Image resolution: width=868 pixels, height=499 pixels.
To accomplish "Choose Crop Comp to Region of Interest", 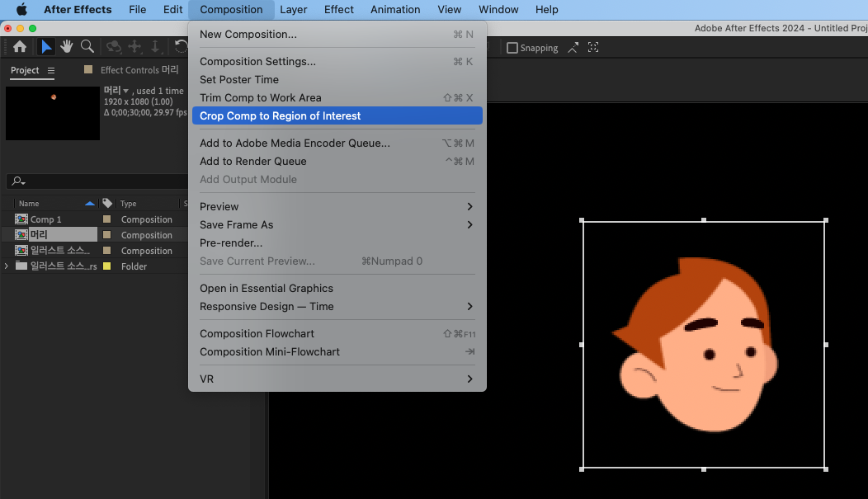I will point(337,115).
